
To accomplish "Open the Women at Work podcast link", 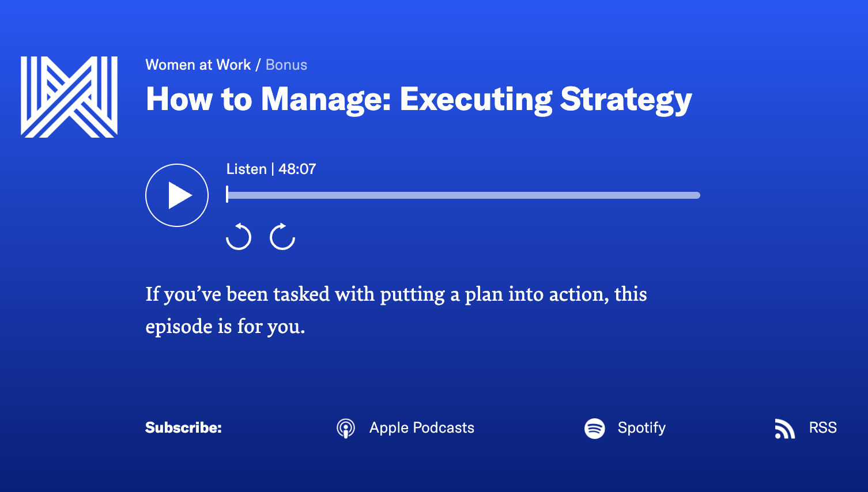I will tap(198, 65).
